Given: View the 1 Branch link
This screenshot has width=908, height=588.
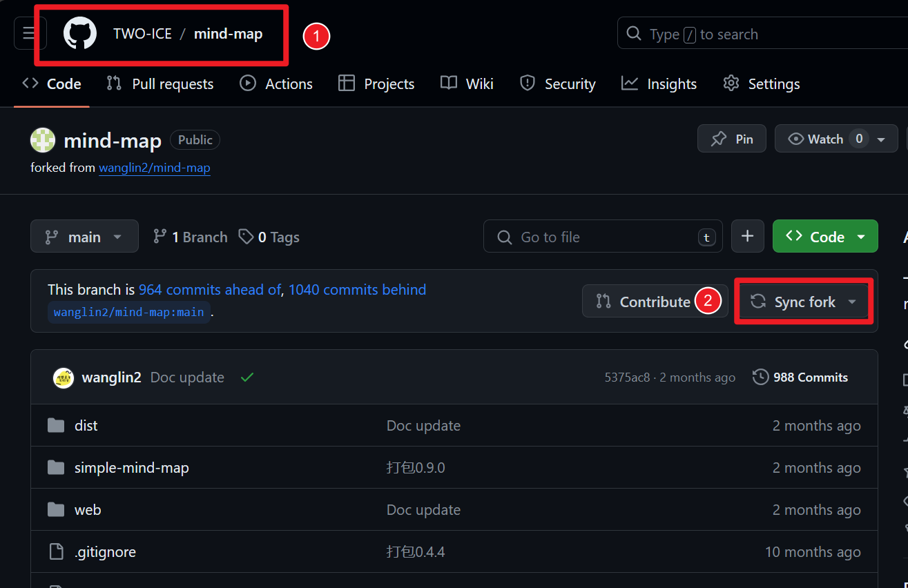Looking at the screenshot, I should coord(190,237).
